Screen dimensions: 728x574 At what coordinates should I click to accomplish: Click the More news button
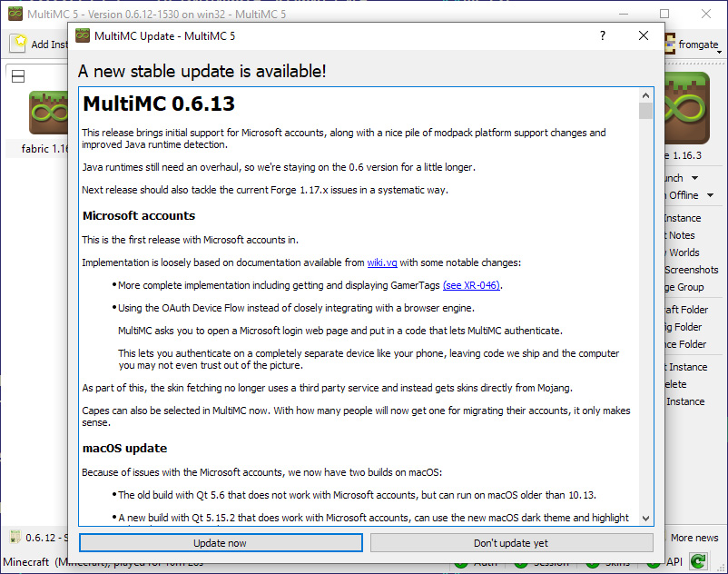coord(694,538)
